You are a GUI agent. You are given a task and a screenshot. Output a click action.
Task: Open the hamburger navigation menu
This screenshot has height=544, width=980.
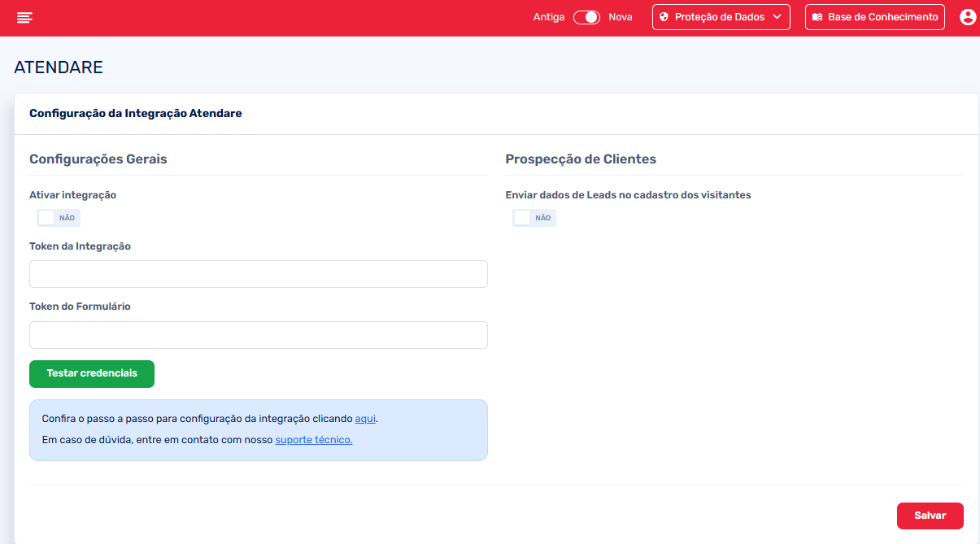(24, 17)
